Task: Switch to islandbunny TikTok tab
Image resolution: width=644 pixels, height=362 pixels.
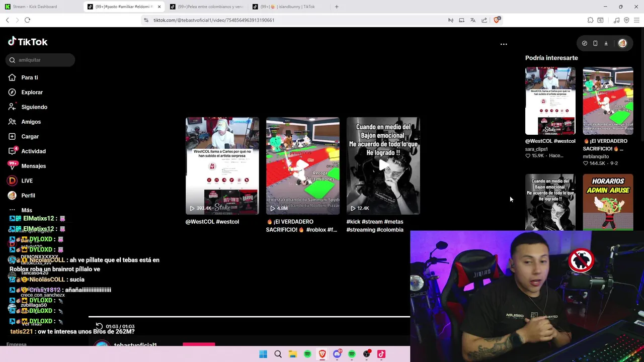Action: coord(289,7)
